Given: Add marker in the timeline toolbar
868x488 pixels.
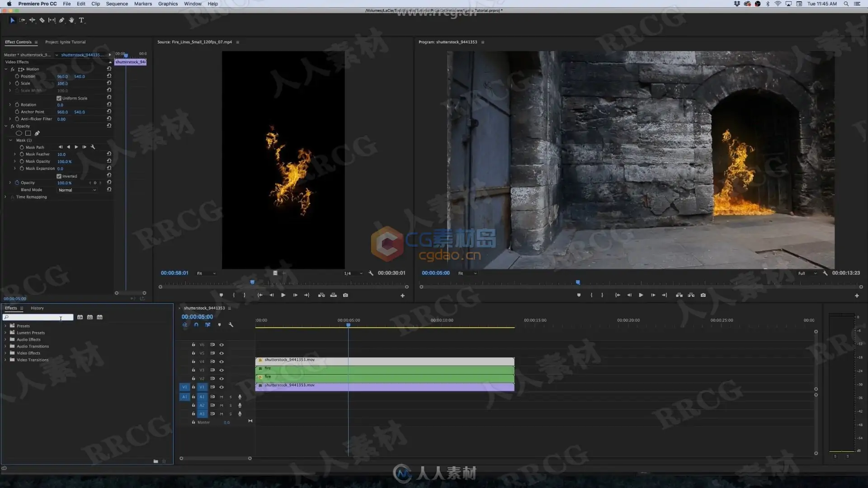Looking at the screenshot, I should click(219, 325).
